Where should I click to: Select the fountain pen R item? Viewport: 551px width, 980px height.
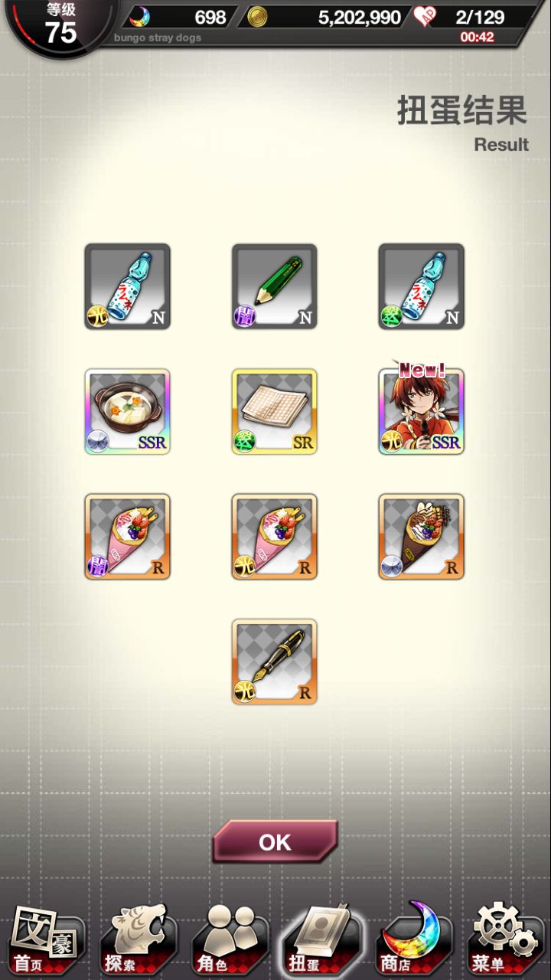pyautogui.click(x=275, y=662)
